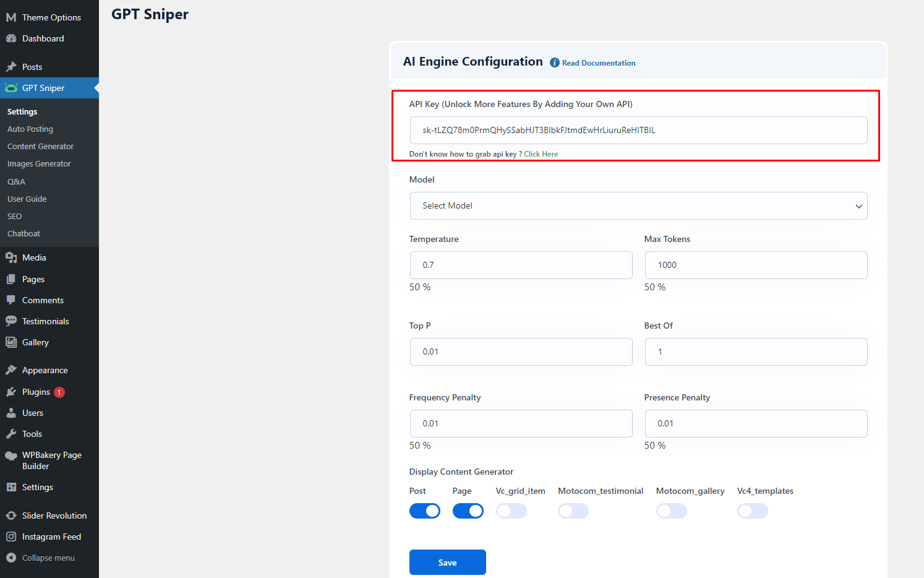This screenshot has height=578, width=924.
Task: Click the Posts pushpin icon
Action: 11,67
